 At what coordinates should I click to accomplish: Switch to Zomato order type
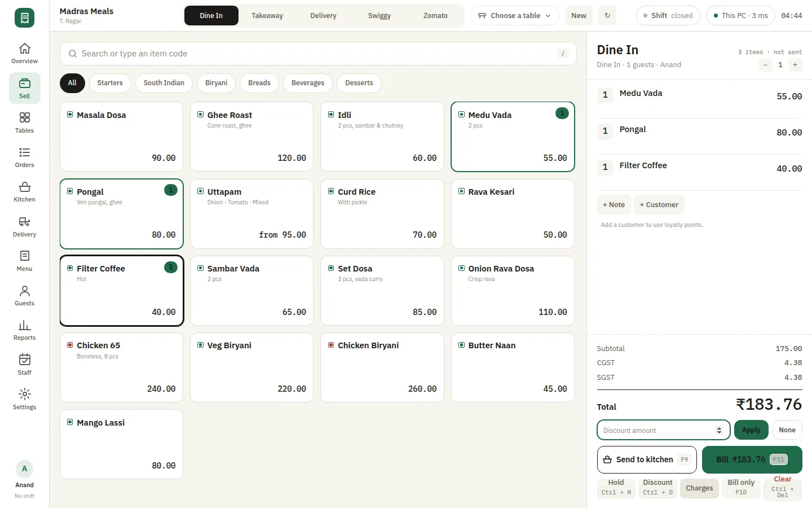(x=435, y=16)
